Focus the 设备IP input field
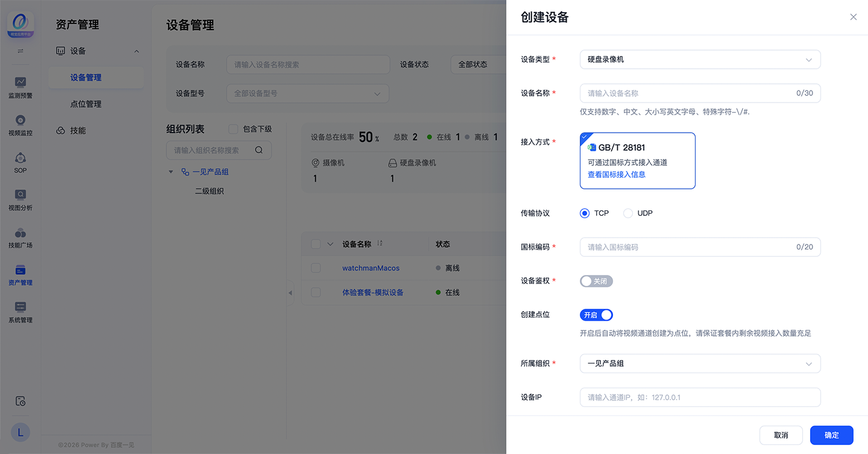 tap(700, 397)
